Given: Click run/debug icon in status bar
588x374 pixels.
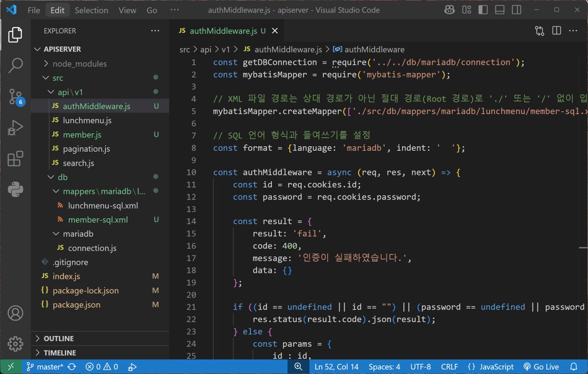Looking at the screenshot, I should point(132,367).
